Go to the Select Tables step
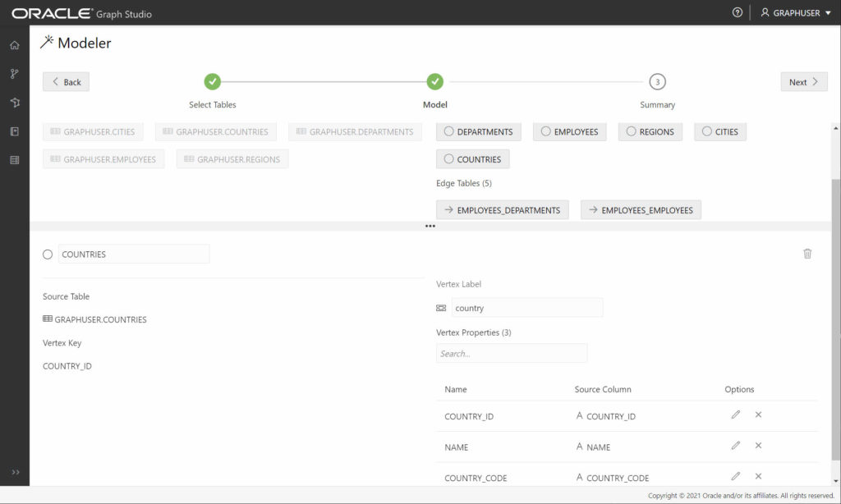This screenshot has height=504, width=841. 213,81
